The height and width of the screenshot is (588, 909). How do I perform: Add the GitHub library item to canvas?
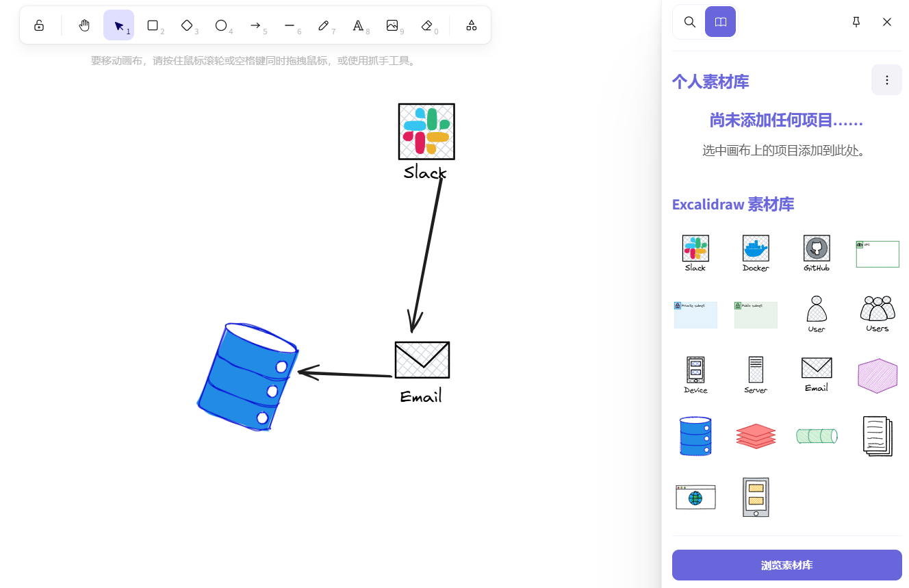(x=817, y=253)
